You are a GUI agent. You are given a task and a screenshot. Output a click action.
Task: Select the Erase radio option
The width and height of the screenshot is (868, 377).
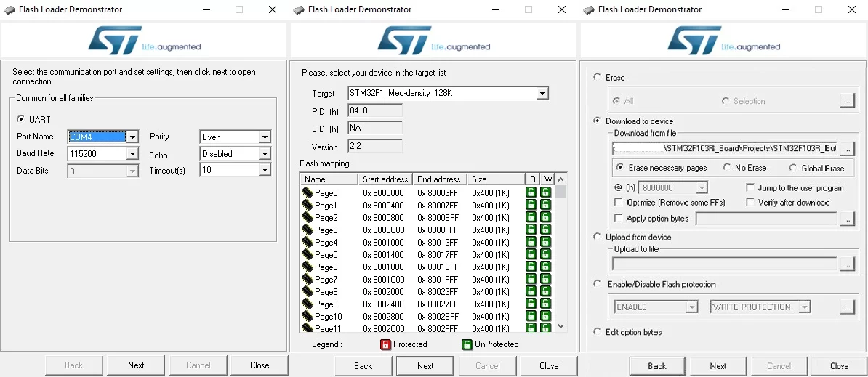click(597, 77)
